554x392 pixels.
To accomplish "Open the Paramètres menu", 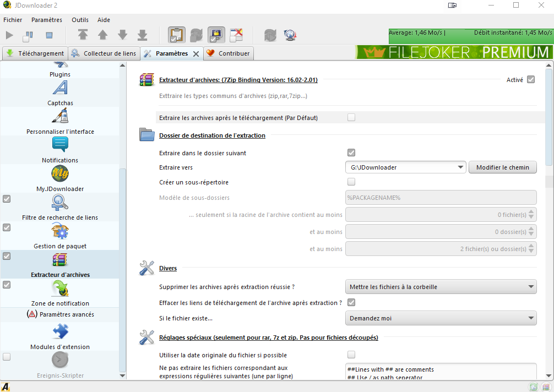I will click(47, 20).
